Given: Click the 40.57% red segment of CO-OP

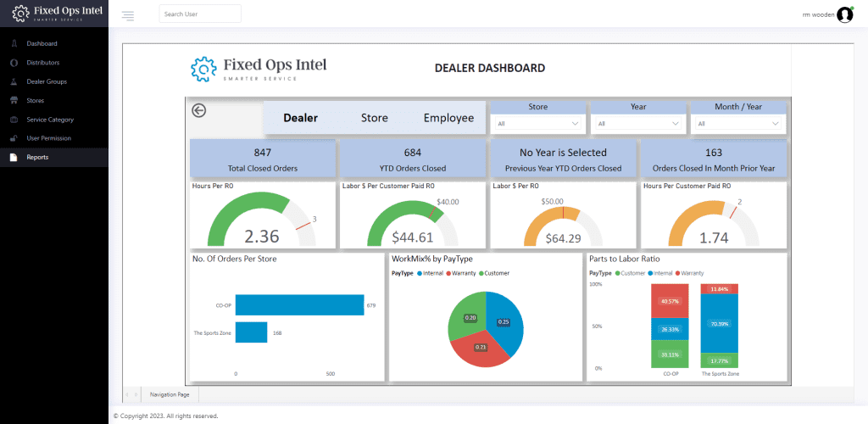Looking at the screenshot, I should click(670, 301).
